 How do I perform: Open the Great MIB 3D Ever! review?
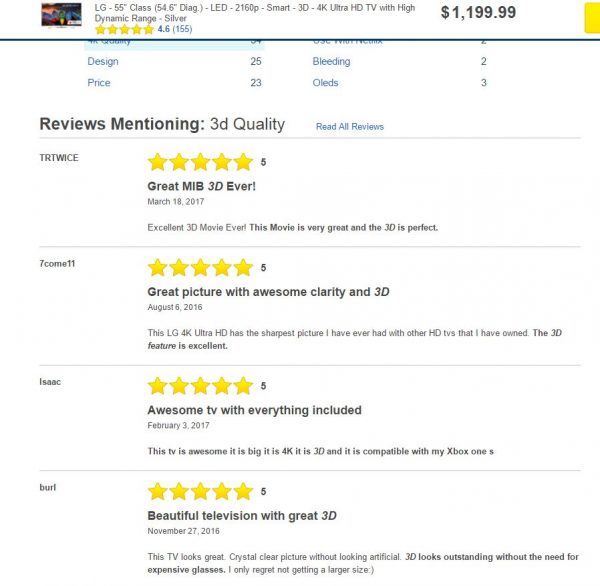(x=201, y=186)
